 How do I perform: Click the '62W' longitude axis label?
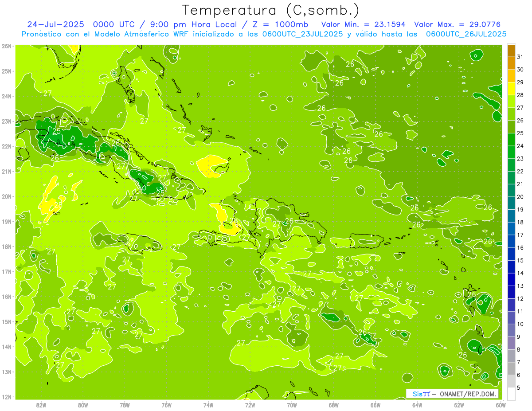(x=459, y=405)
